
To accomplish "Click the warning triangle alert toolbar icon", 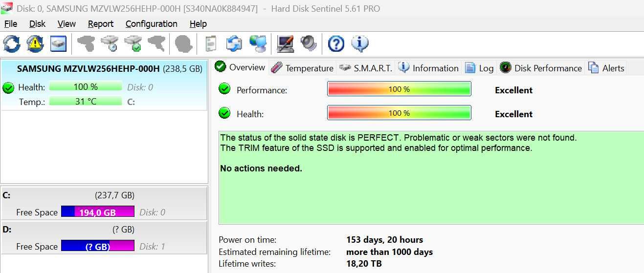I will click(x=35, y=44).
